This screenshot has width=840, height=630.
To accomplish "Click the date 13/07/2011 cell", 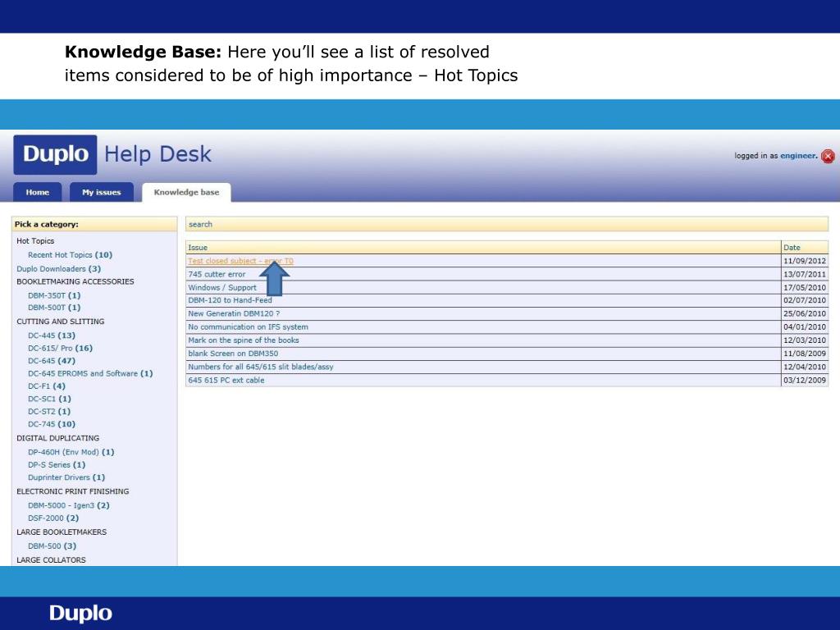I will [805, 274].
